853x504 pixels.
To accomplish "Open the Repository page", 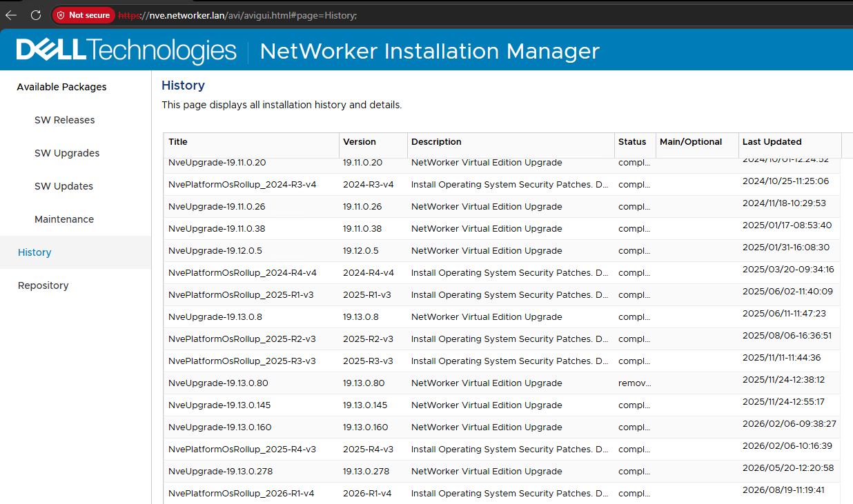I will [x=43, y=285].
